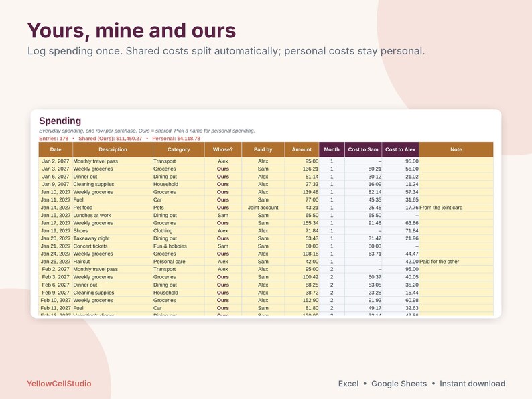
Task: Select the 'Cleaning supplies' cell for Feb 9, 2027
Action: click(x=113, y=293)
